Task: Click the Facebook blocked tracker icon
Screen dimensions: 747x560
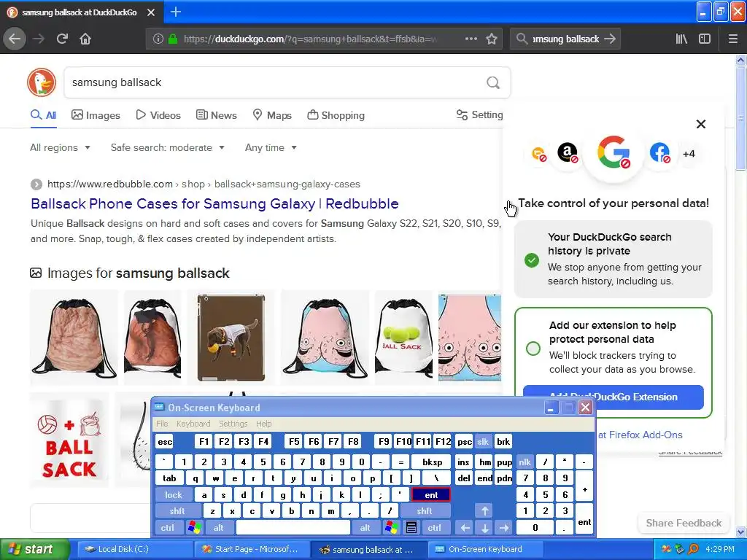Action: tap(659, 153)
